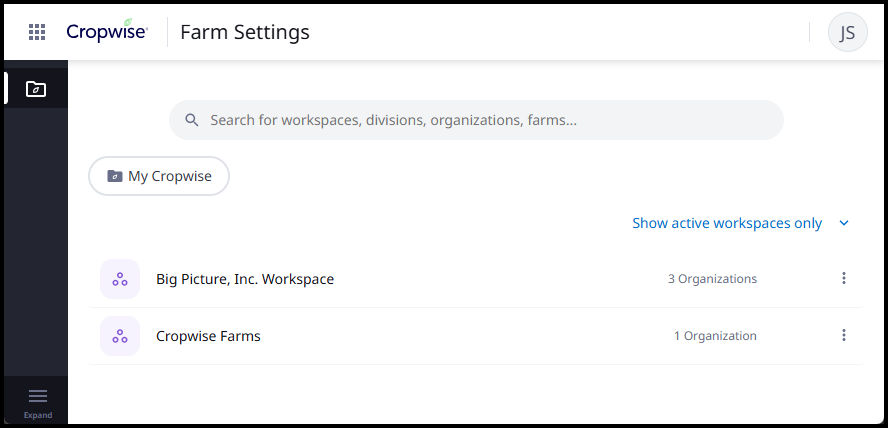Open the Cropwise Farms workspace name
This screenshot has width=888, height=428.
click(x=208, y=336)
